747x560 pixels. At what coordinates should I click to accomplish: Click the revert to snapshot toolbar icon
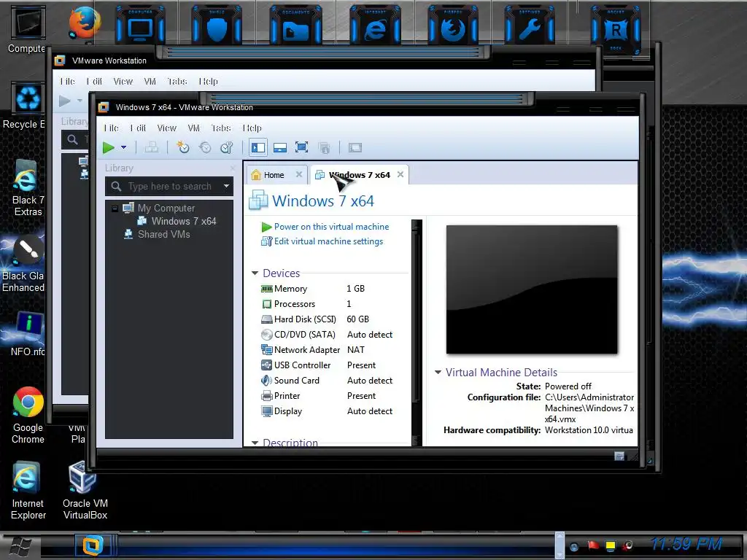(205, 147)
